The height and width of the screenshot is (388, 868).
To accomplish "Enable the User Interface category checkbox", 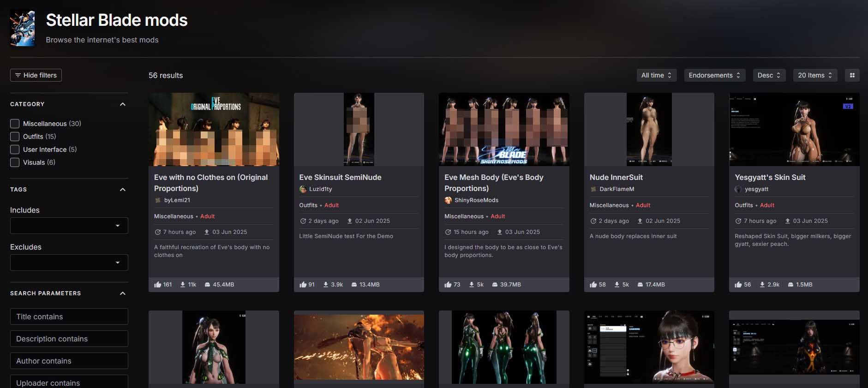I will point(15,149).
